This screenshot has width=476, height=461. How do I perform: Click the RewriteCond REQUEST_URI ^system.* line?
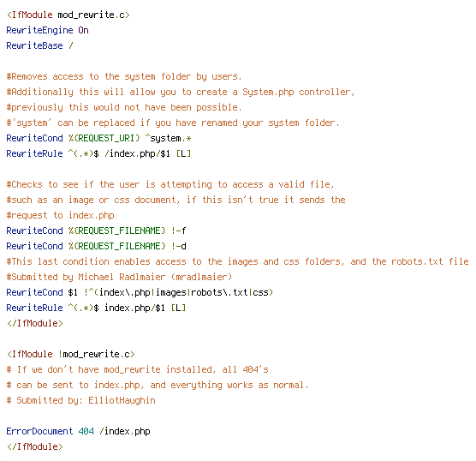[98, 138]
